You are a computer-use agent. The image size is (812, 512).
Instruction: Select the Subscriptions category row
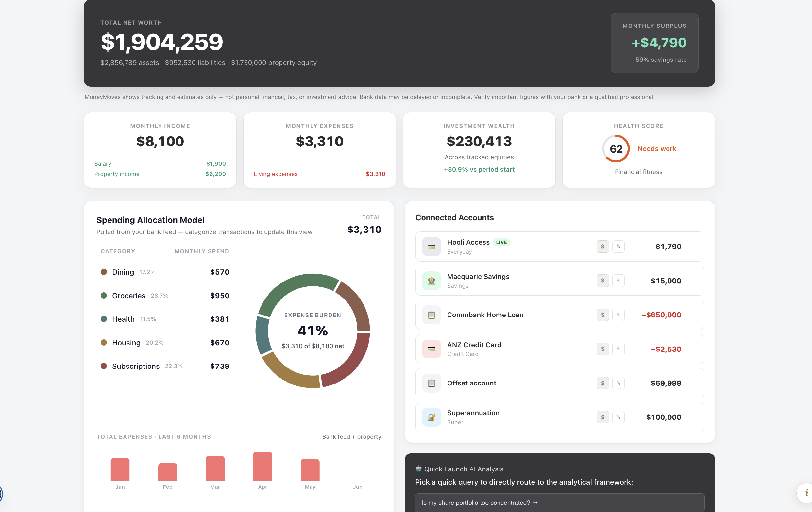point(165,366)
